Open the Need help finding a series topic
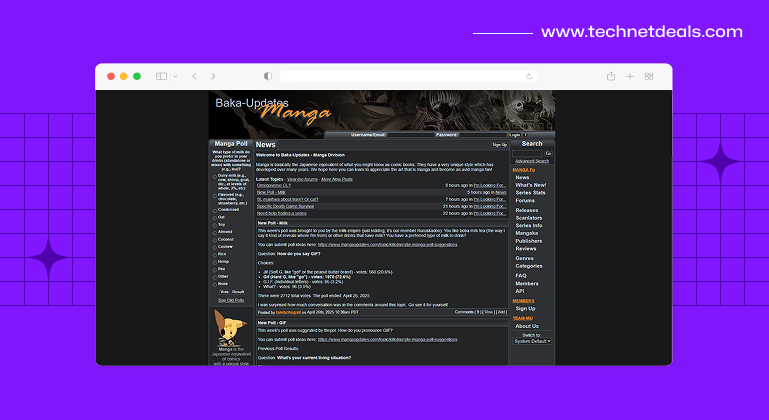The height and width of the screenshot is (420, 769). 282,213
